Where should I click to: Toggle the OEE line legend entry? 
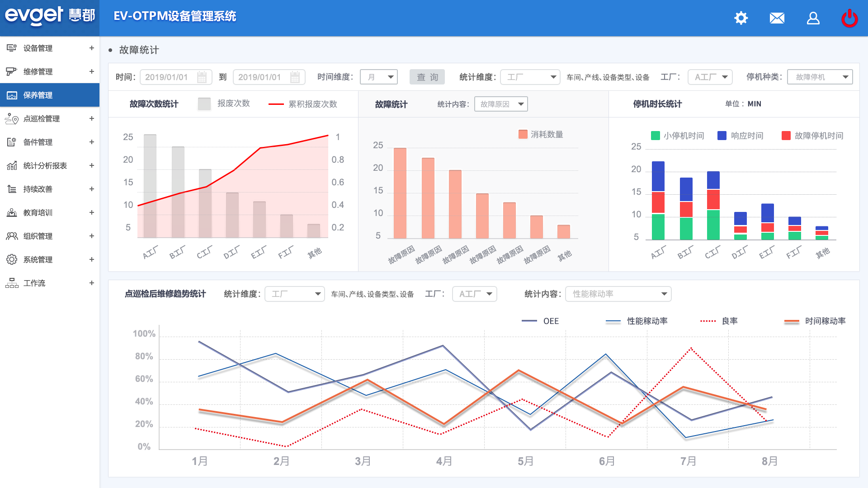click(529, 321)
